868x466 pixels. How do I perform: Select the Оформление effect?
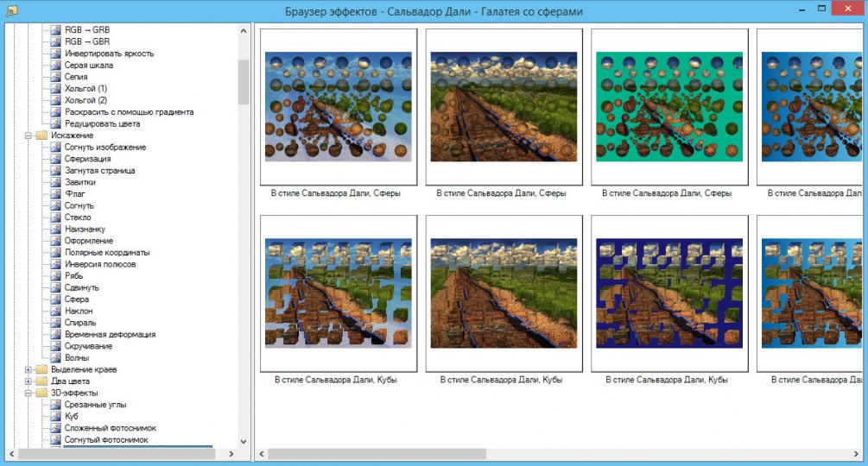click(x=89, y=241)
